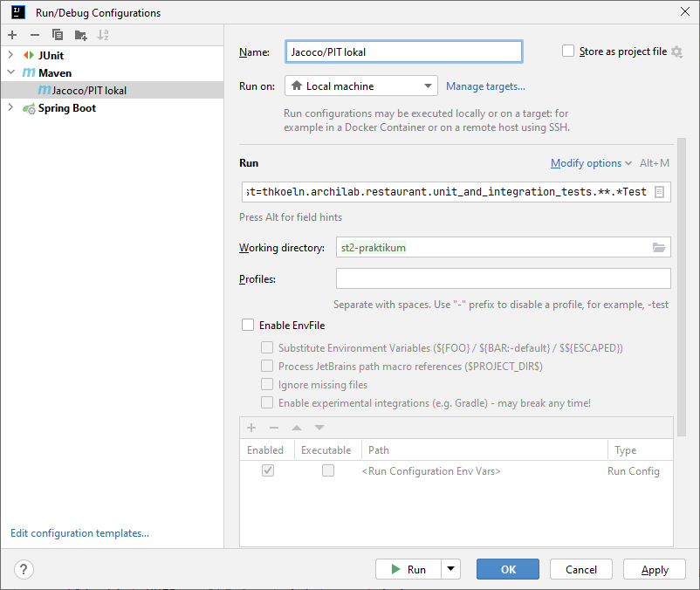This screenshot has width=700, height=590.
Task: Select Jacoco/PIT lokal configuration in tree
Action: pos(112,90)
